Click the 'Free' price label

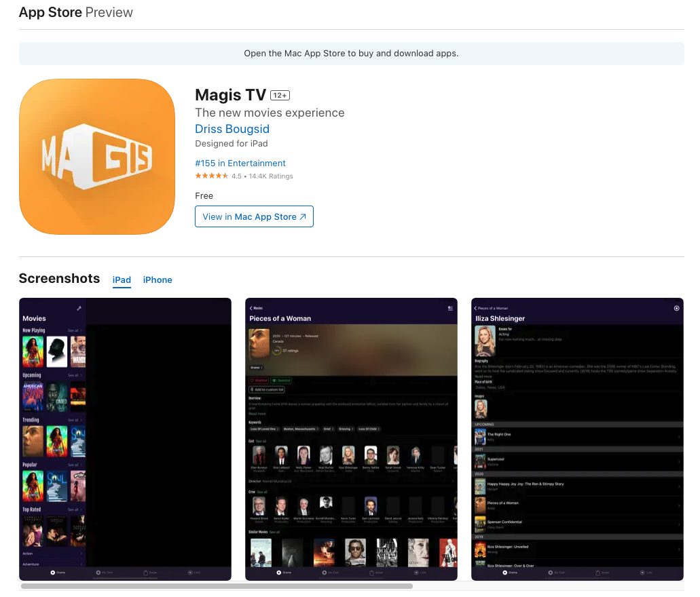point(204,196)
